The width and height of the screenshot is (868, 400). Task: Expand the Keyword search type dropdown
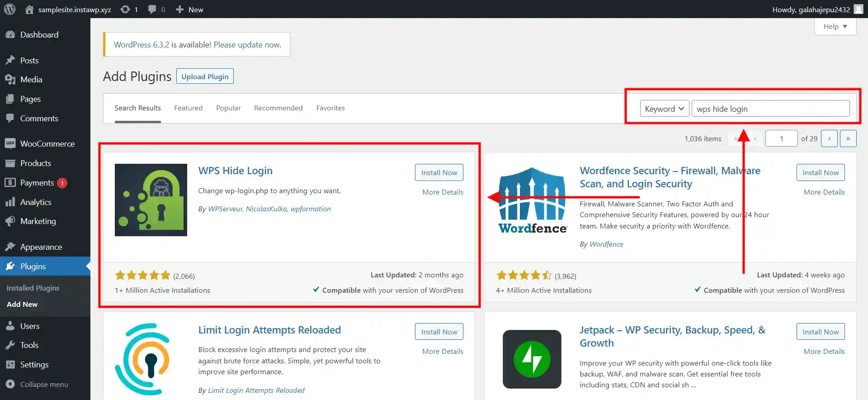(x=665, y=109)
